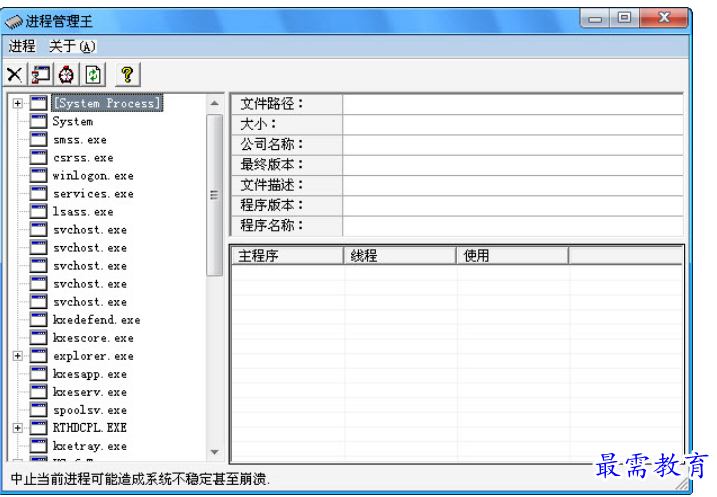Select the [System Process] entry
Screen dimensions: 717x497
pos(107,103)
